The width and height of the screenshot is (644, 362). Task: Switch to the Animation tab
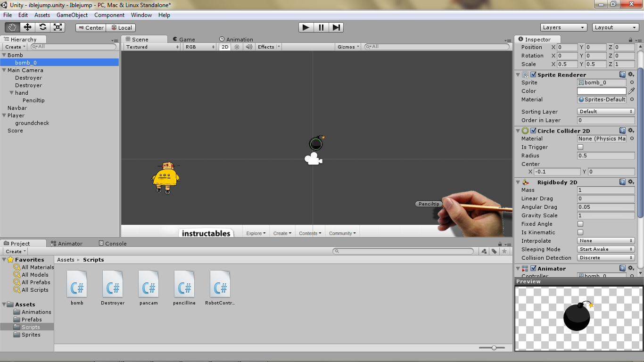coord(236,40)
